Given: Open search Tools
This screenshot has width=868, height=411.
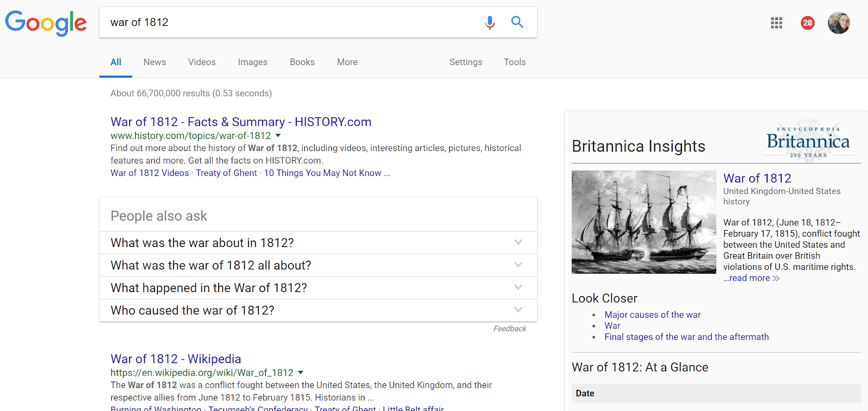Looking at the screenshot, I should coord(515,62).
